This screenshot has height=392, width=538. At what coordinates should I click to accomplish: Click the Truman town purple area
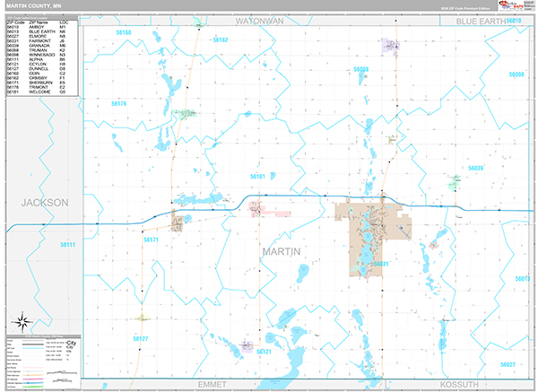[390, 46]
